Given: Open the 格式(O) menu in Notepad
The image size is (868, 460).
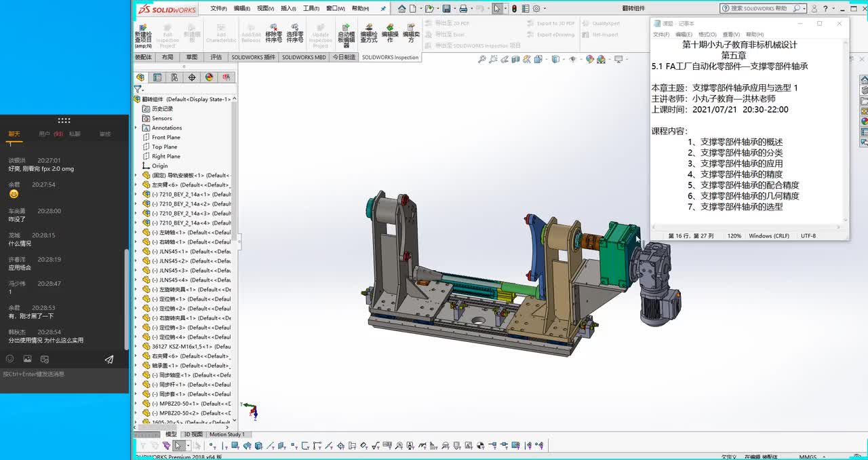Looking at the screenshot, I should (x=707, y=35).
